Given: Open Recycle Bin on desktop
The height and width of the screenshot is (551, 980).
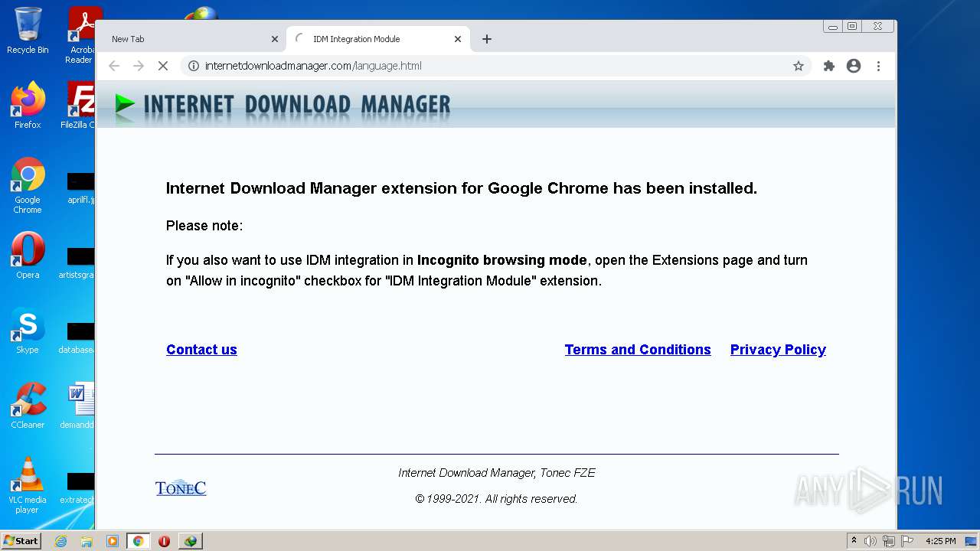Looking at the screenshot, I should 28,31.
